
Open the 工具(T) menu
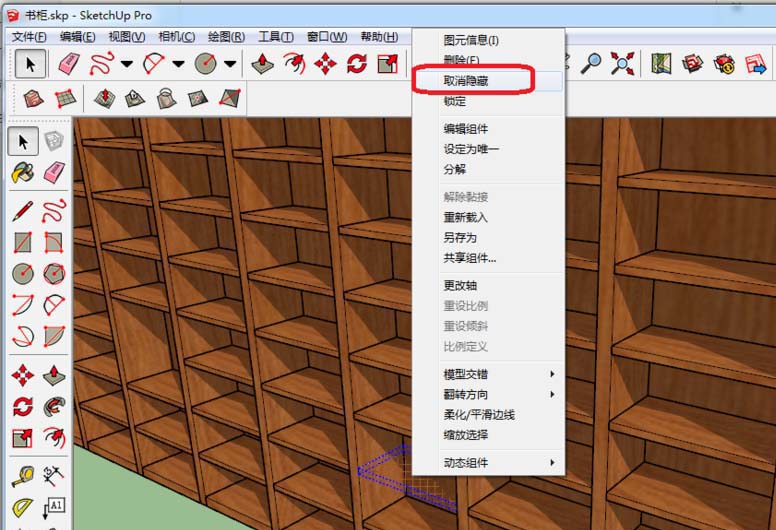click(x=276, y=37)
